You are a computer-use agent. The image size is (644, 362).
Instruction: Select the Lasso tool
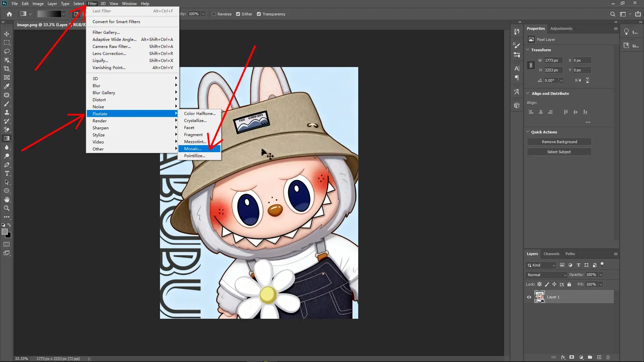7,51
